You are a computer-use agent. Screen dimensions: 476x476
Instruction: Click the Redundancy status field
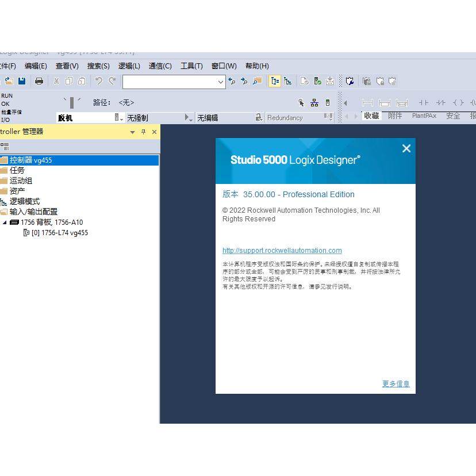pos(300,117)
